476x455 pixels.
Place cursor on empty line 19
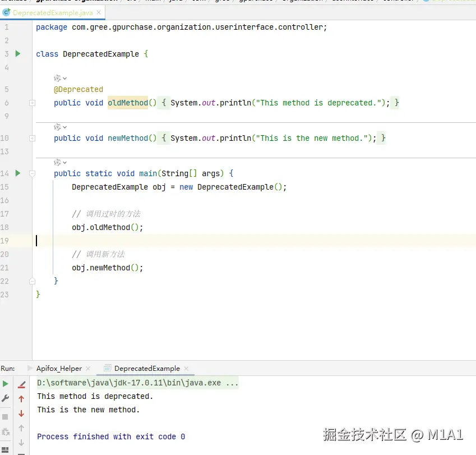[255, 241]
